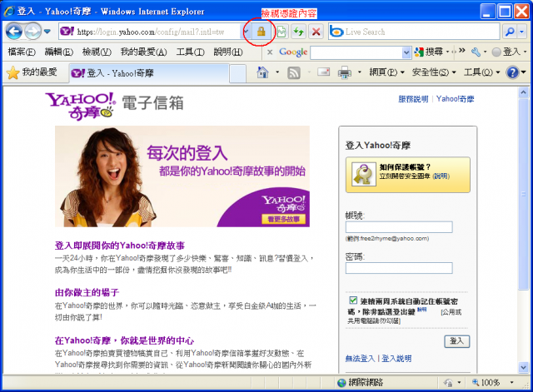533x392 pixels.
Task: Uncheck the remember account for two weeks checkbox
Action: [x=353, y=300]
